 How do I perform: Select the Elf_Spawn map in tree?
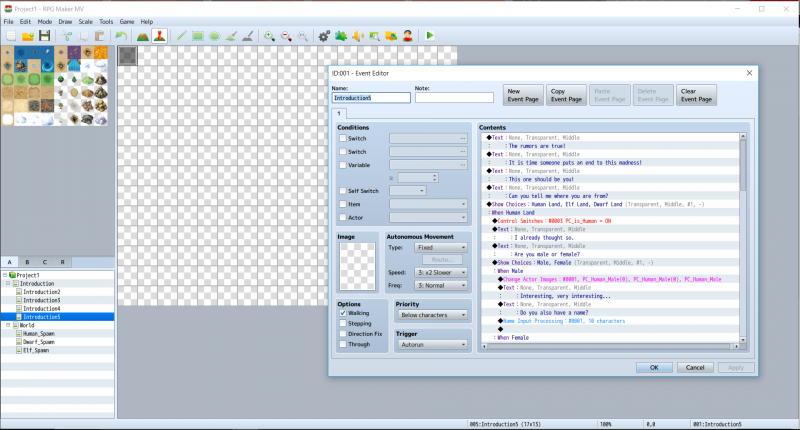36,350
